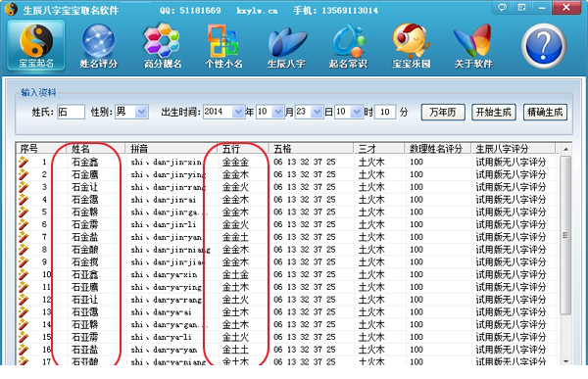This screenshot has height=379, width=588.
Task: Open the 高分棵名 hexagon icon
Action: pos(163,46)
